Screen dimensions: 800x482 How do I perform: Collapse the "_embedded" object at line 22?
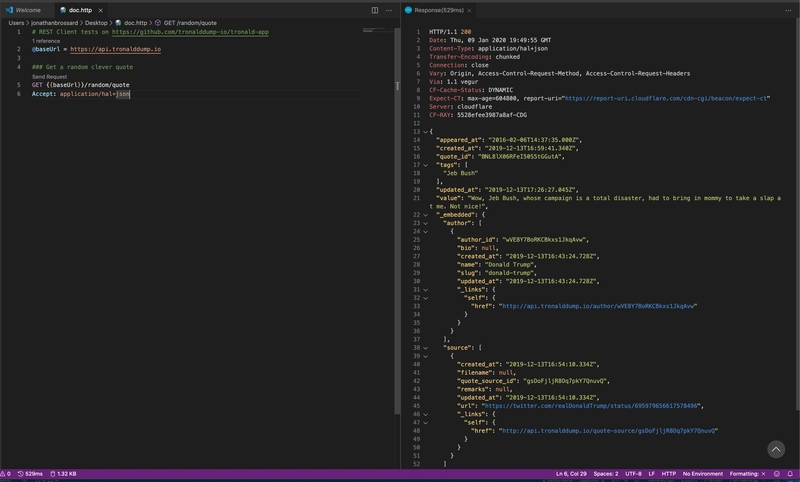(x=426, y=215)
